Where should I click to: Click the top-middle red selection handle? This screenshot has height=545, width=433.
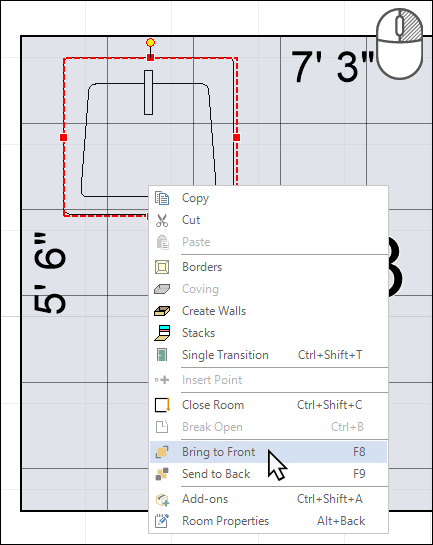tap(150, 57)
